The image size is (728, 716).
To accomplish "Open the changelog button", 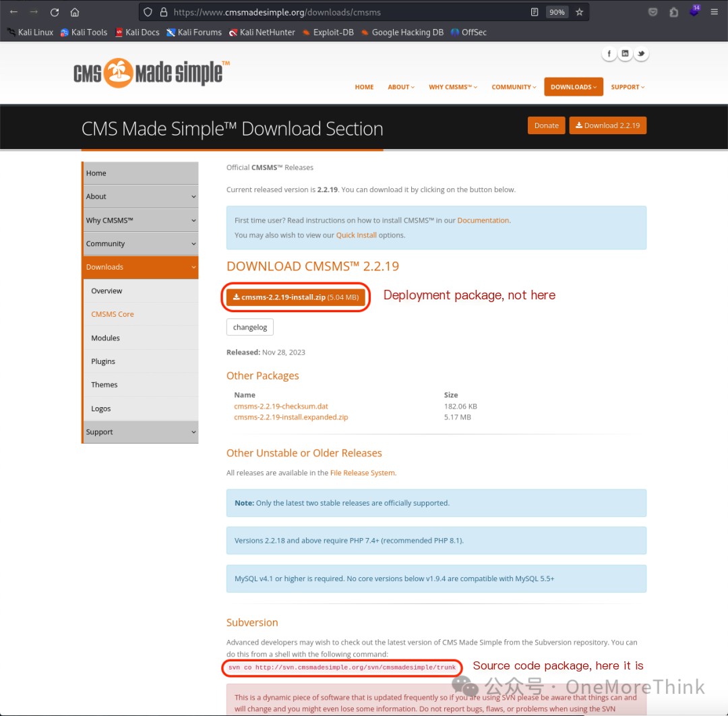I will click(x=250, y=328).
